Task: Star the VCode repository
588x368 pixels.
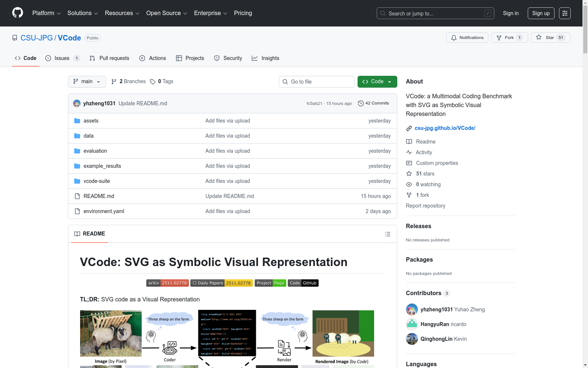Action: tap(551, 38)
